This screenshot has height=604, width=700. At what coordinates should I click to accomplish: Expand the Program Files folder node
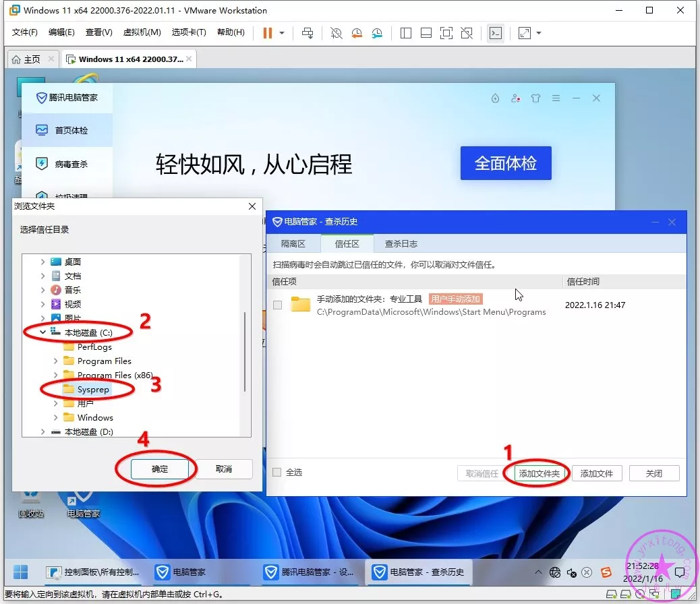[x=56, y=361]
